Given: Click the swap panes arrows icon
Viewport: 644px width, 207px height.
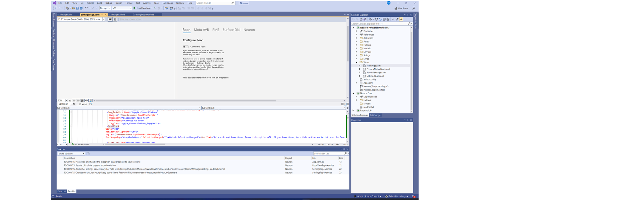Looking at the screenshot, I should point(74,104).
